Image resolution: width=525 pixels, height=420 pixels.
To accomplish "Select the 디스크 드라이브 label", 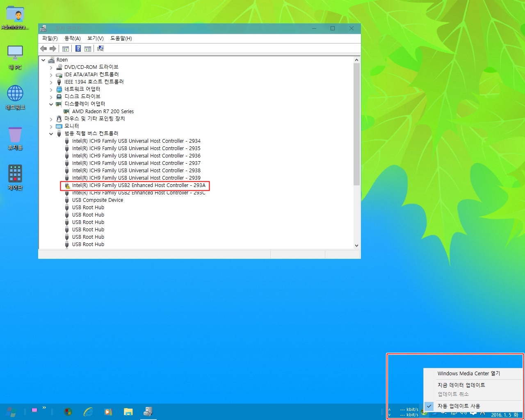I will click(x=82, y=97).
